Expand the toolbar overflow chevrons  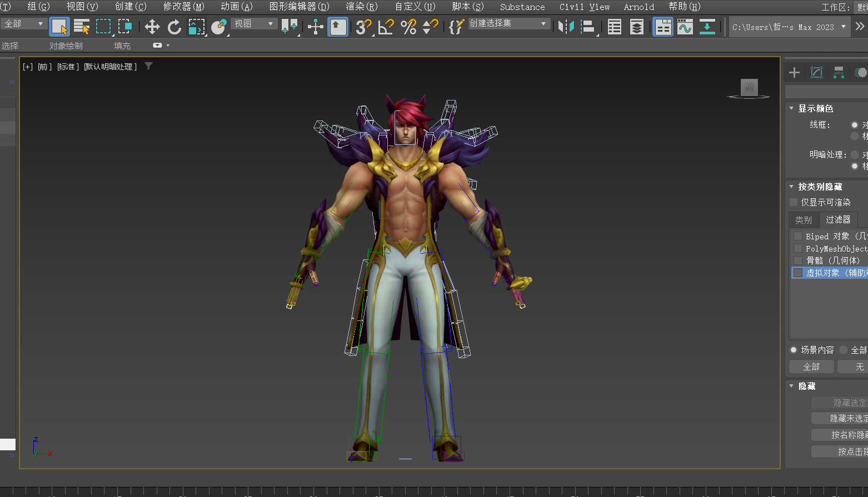(x=860, y=26)
